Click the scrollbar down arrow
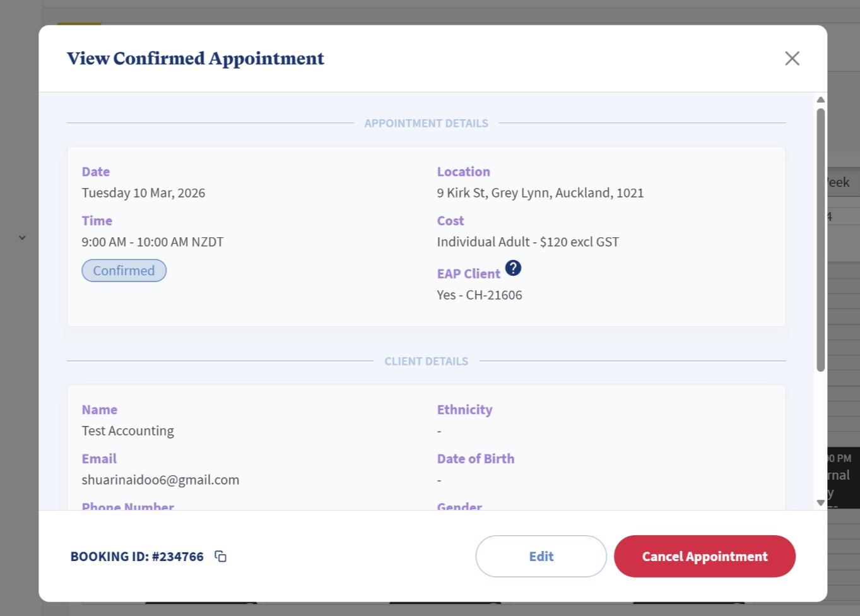Viewport: 860px width, 616px height. click(820, 503)
